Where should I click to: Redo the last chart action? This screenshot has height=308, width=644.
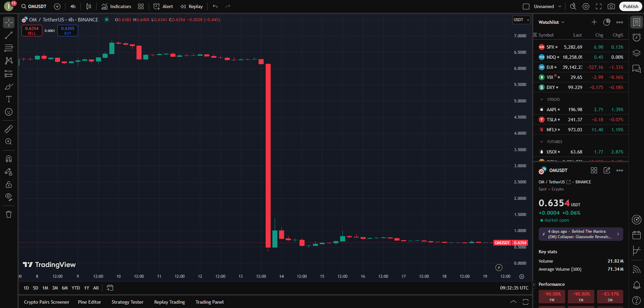(x=228, y=6)
